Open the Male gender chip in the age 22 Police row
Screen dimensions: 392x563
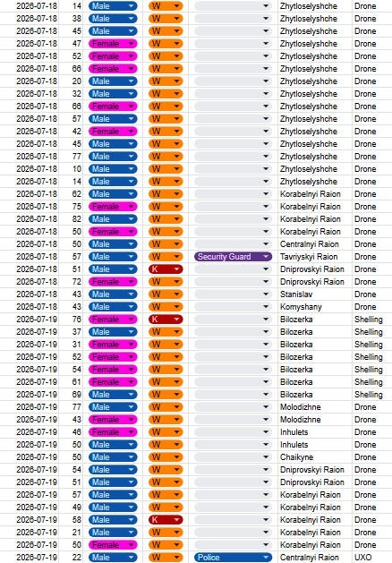point(113,558)
